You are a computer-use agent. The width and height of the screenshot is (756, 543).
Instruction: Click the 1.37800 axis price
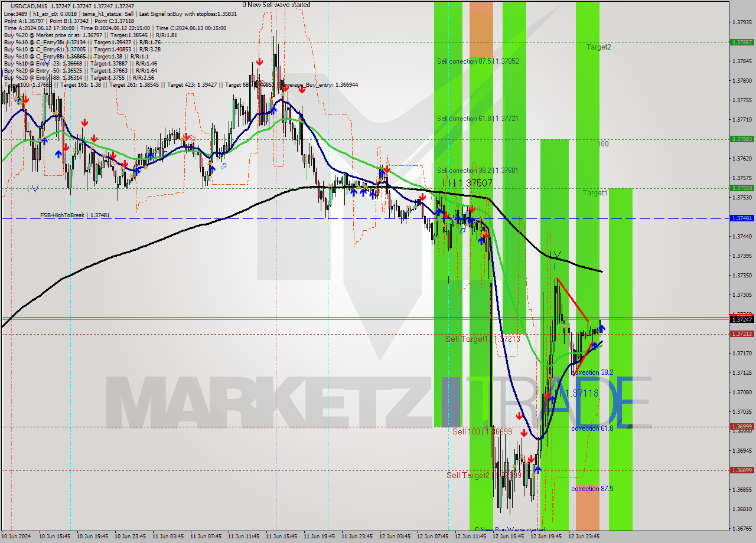[x=741, y=81]
